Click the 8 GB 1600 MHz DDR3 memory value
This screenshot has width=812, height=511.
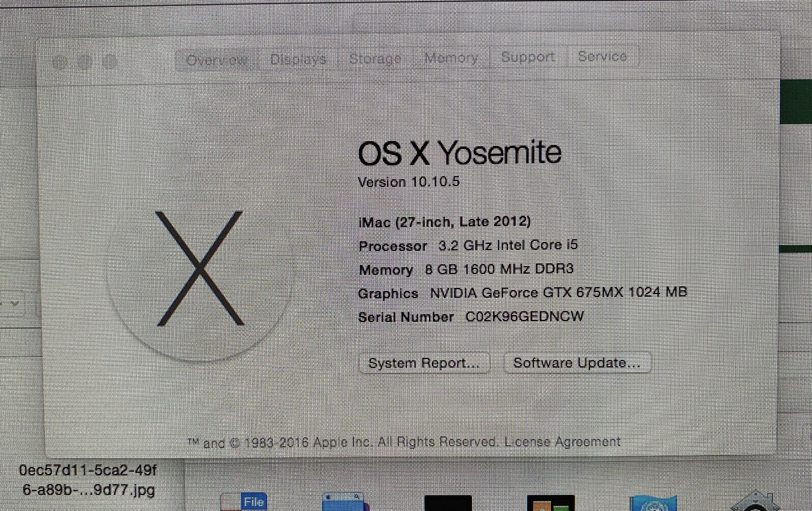click(x=499, y=269)
